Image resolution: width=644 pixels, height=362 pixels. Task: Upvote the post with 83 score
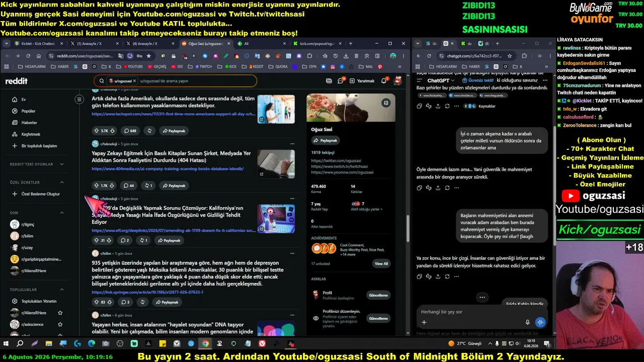[x=96, y=302]
